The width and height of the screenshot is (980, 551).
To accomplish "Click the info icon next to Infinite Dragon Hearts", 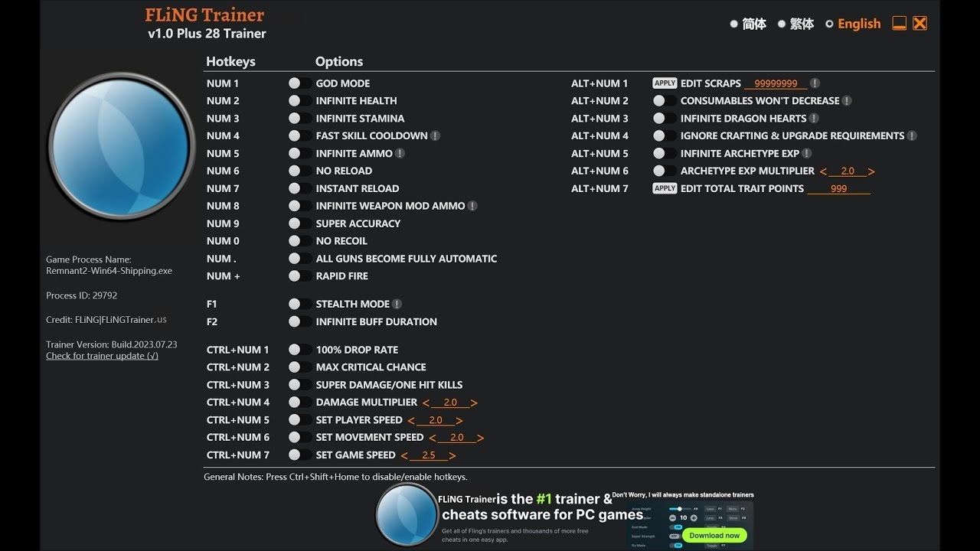I will pyautogui.click(x=814, y=119).
